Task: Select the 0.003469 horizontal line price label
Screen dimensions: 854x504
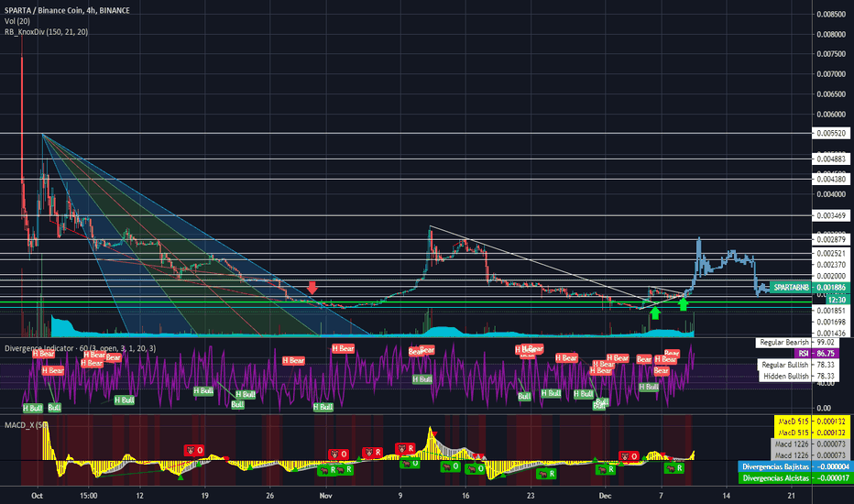Action: (830, 215)
